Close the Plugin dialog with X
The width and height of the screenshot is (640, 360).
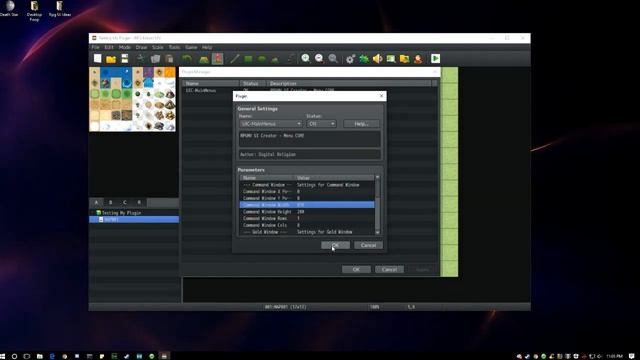point(381,96)
